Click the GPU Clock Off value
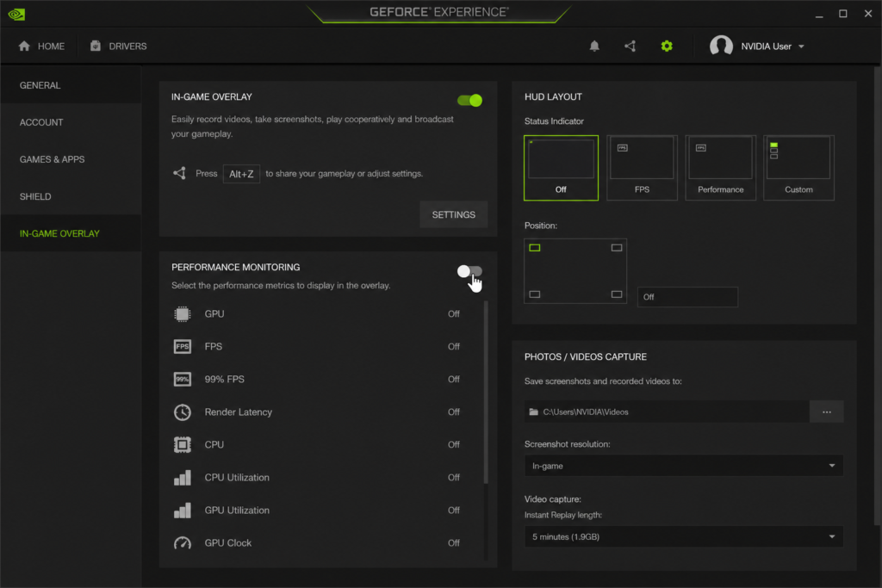This screenshot has height=588, width=882. click(453, 543)
